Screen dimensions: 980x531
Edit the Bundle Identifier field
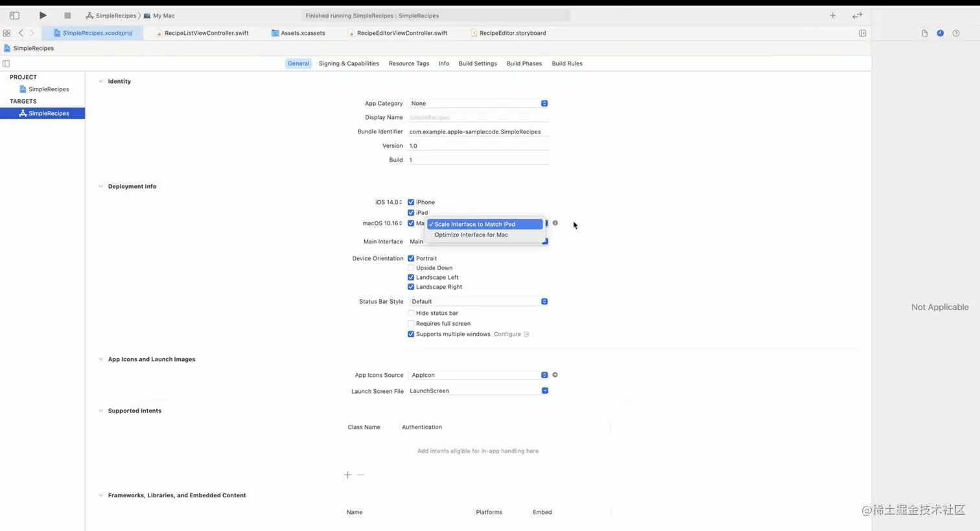pyautogui.click(x=478, y=132)
